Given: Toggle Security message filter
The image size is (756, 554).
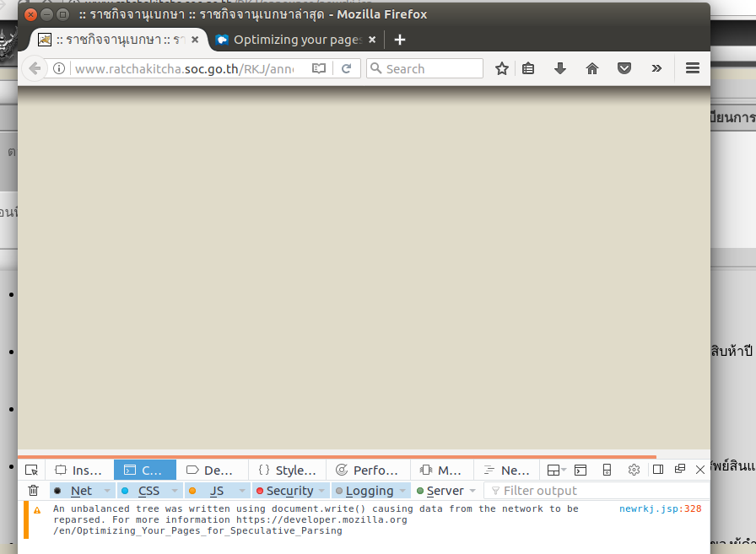Looking at the screenshot, I should tap(284, 491).
